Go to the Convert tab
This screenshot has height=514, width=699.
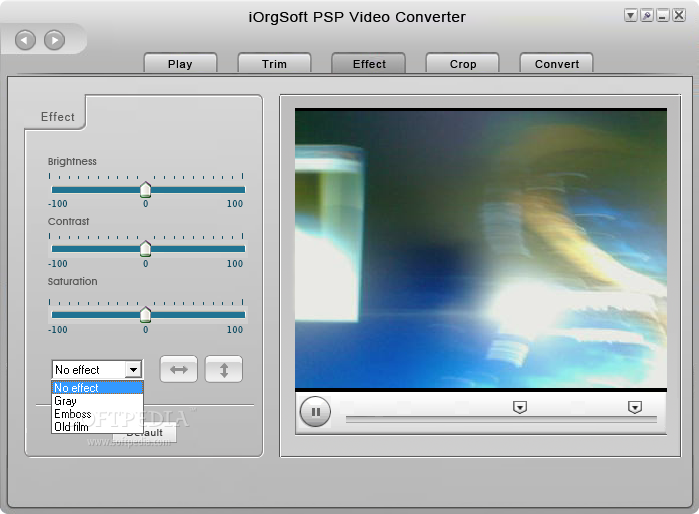tap(557, 63)
